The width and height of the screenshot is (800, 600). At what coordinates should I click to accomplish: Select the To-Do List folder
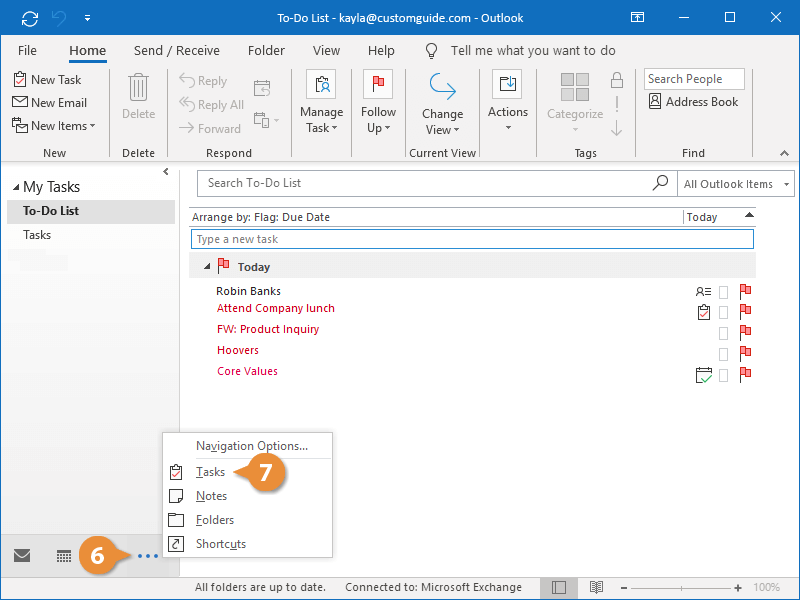(x=91, y=211)
